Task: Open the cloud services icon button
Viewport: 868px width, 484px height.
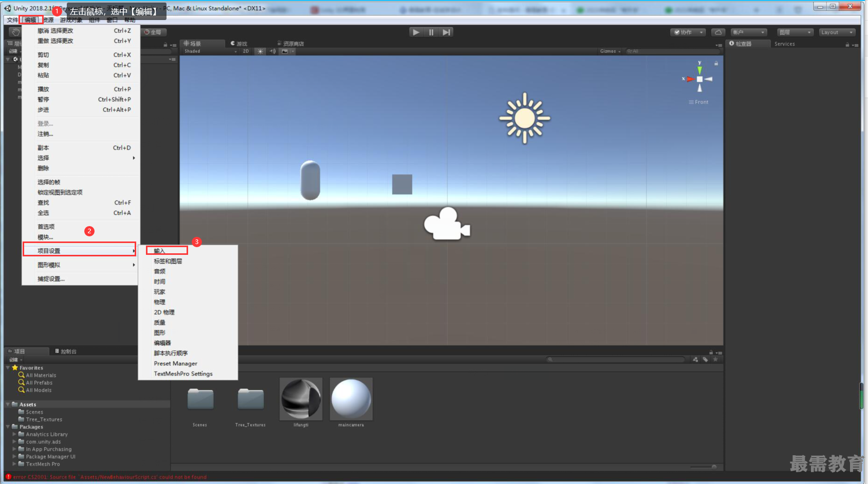Action: tap(718, 32)
